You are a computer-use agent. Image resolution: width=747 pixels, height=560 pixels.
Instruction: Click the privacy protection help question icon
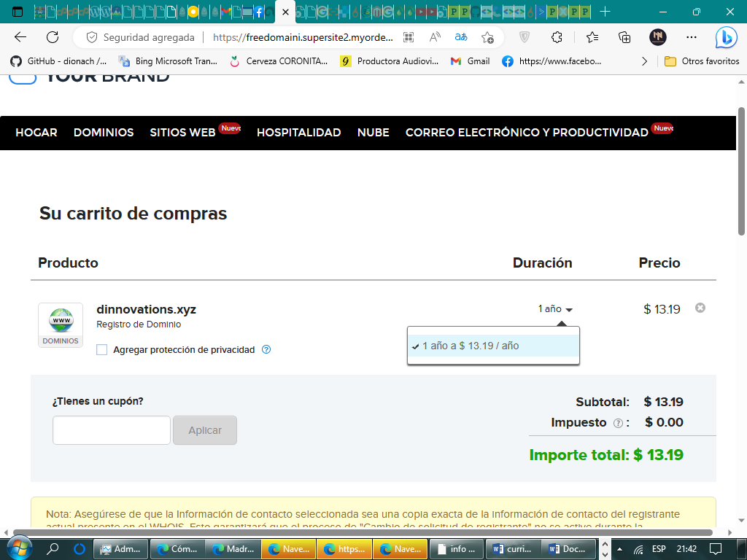coord(266,350)
